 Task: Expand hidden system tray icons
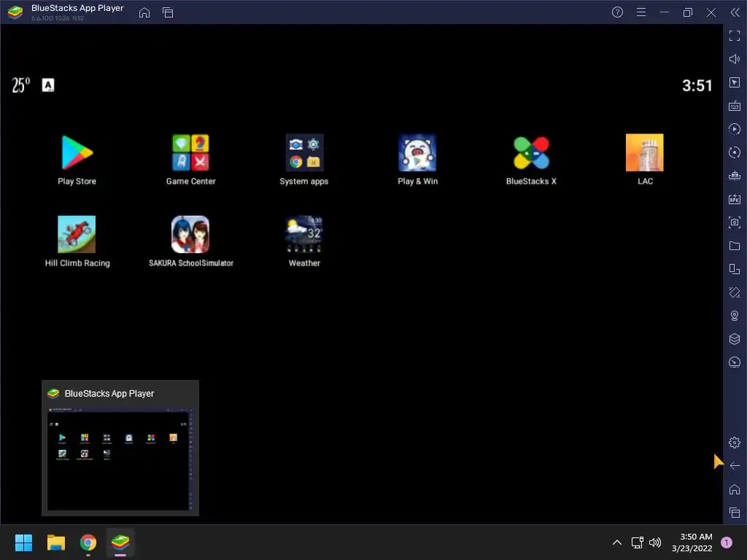(617, 542)
